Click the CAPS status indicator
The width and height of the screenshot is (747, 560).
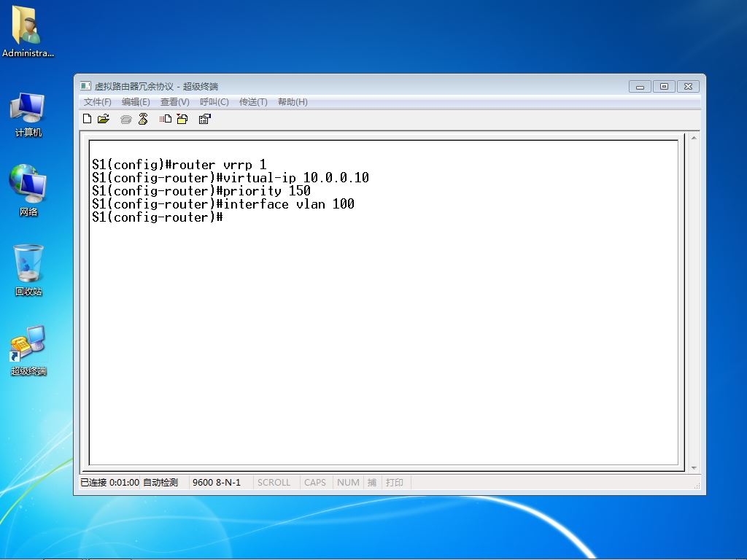click(315, 483)
